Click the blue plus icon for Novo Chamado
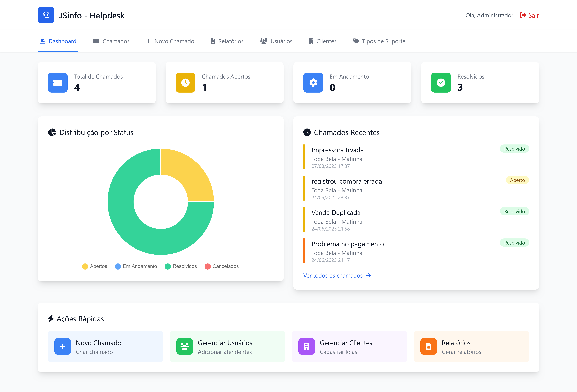Image resolution: width=577 pixels, height=392 pixels. click(63, 346)
